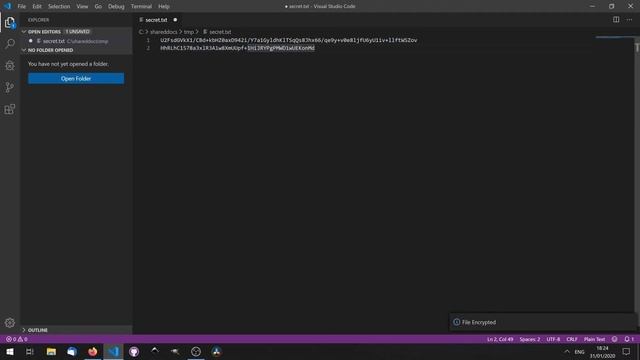Select secret.txt in Open Editors list
The width and height of the screenshot is (640, 360).
click(x=76, y=41)
